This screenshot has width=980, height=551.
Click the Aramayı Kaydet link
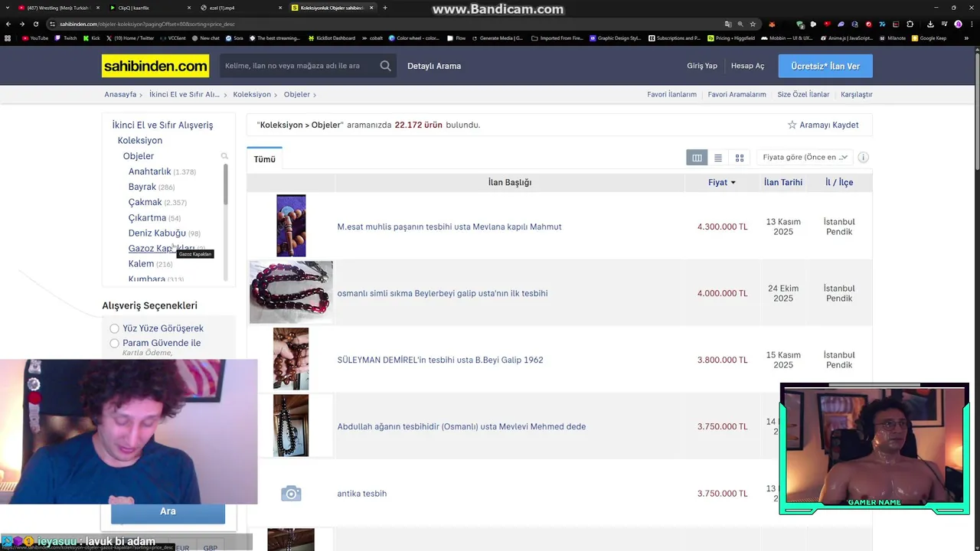[828, 125]
